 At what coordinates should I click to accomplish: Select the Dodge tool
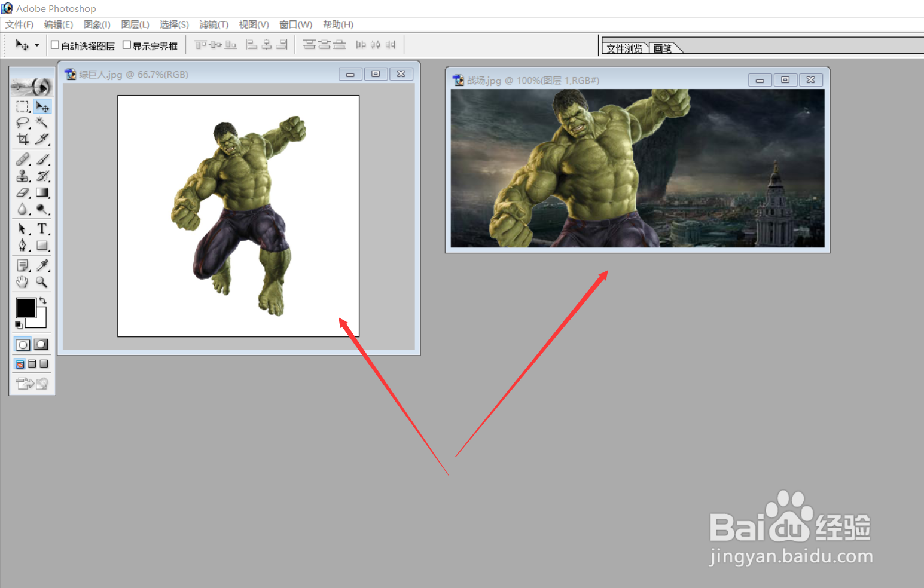click(x=42, y=209)
